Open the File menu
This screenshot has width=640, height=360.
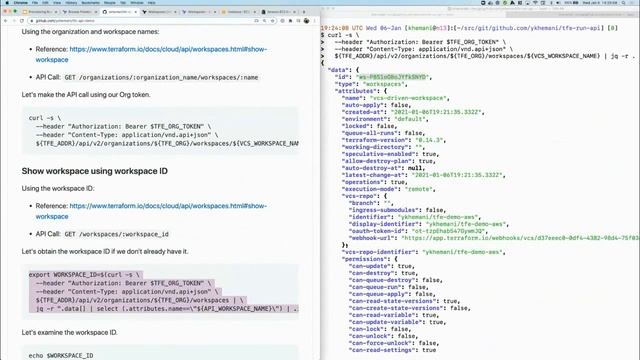35,2
